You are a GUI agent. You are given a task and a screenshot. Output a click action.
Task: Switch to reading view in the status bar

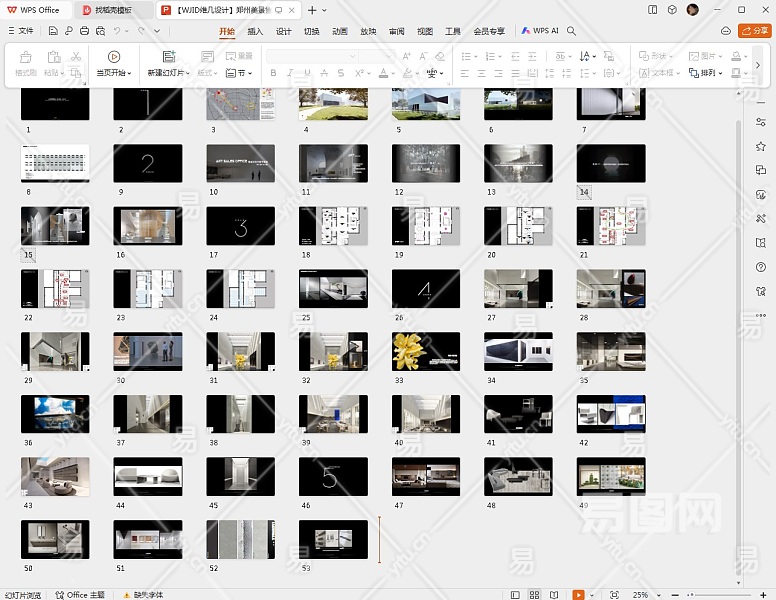(x=555, y=594)
